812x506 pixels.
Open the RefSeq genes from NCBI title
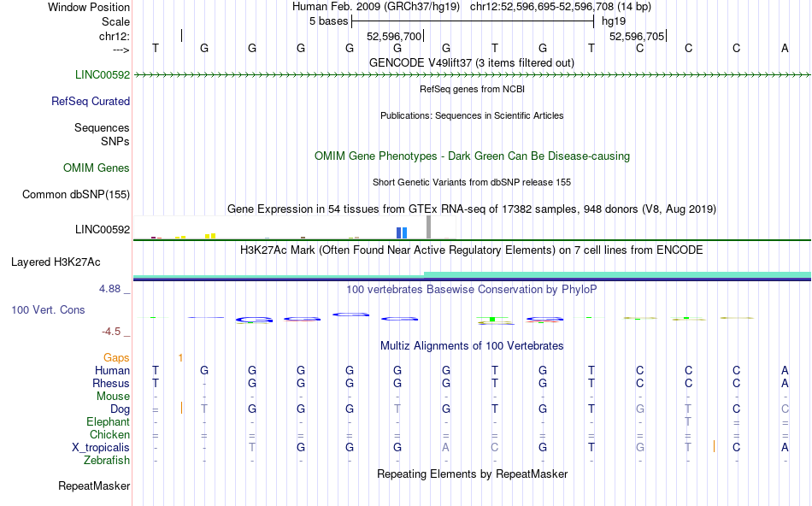click(472, 89)
